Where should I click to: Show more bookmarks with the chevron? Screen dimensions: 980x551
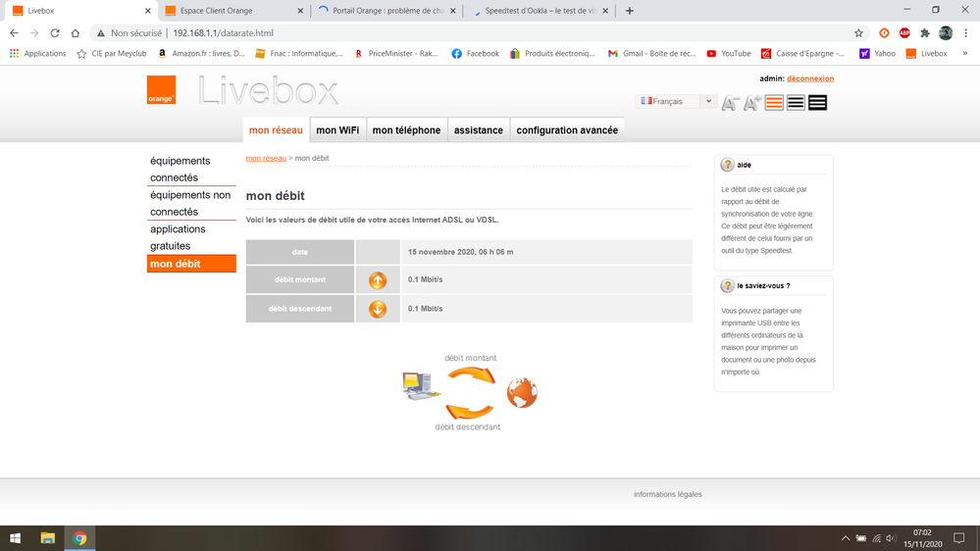pyautogui.click(x=965, y=54)
